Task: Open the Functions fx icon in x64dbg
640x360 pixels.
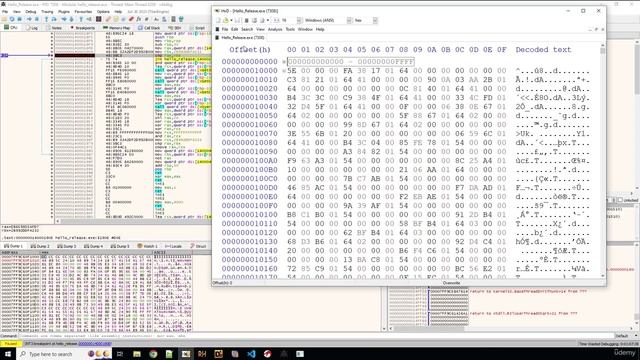Action: (x=138, y=19)
